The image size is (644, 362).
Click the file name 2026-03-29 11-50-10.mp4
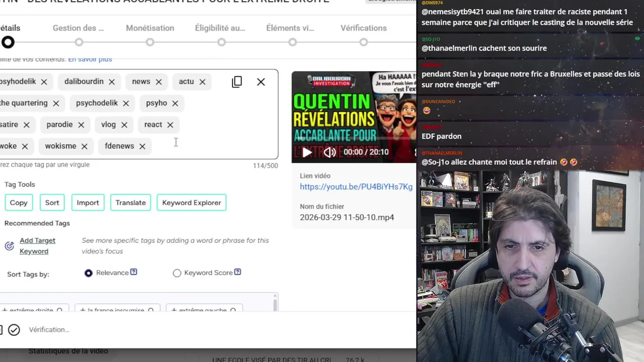pos(347,218)
